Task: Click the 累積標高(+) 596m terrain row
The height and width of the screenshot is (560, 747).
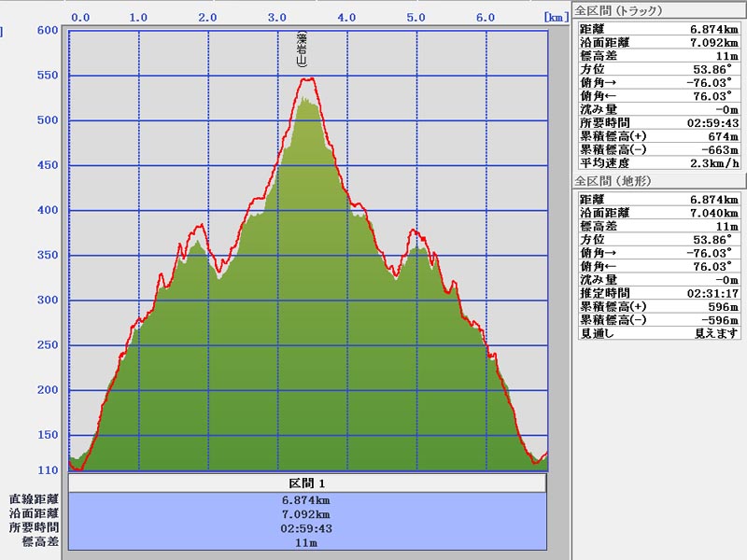Action: click(x=659, y=306)
